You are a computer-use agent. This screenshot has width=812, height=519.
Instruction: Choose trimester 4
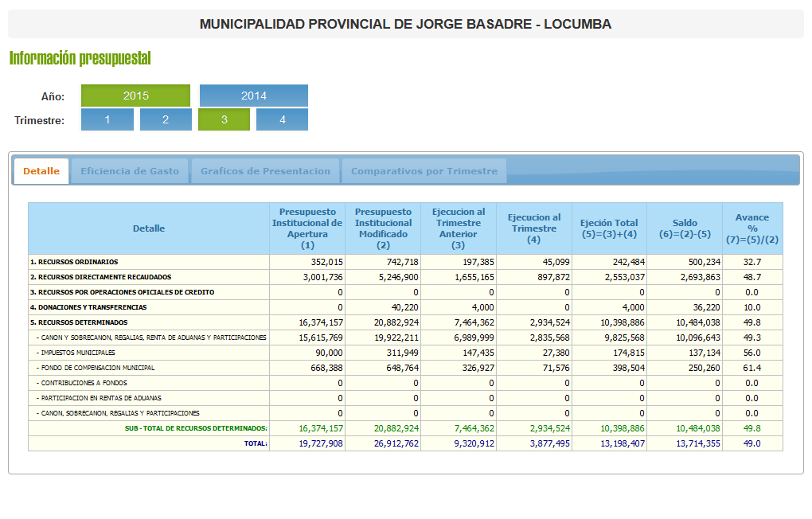(282, 119)
